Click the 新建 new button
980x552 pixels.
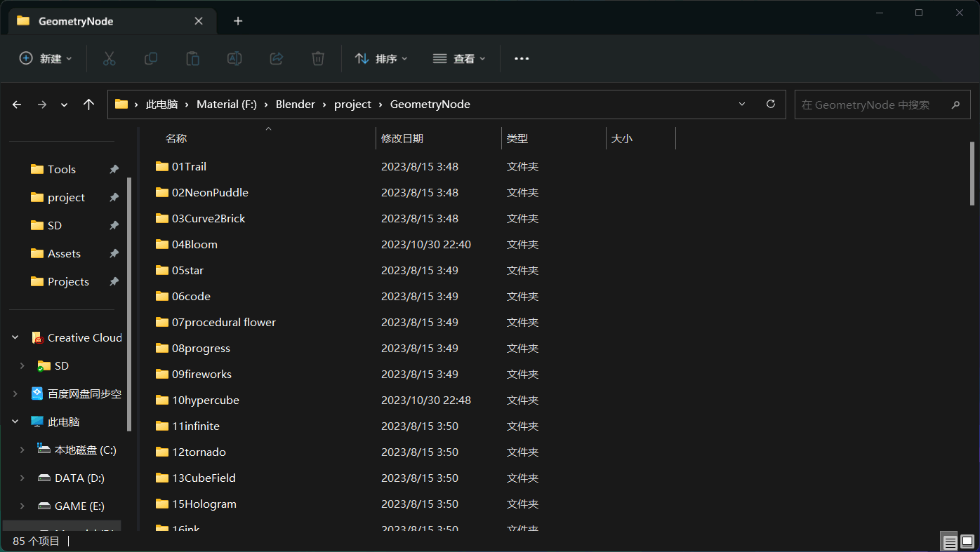click(46, 59)
